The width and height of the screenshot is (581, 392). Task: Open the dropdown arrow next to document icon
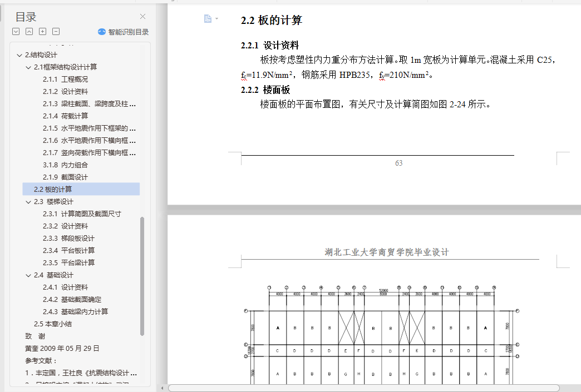(217, 18)
